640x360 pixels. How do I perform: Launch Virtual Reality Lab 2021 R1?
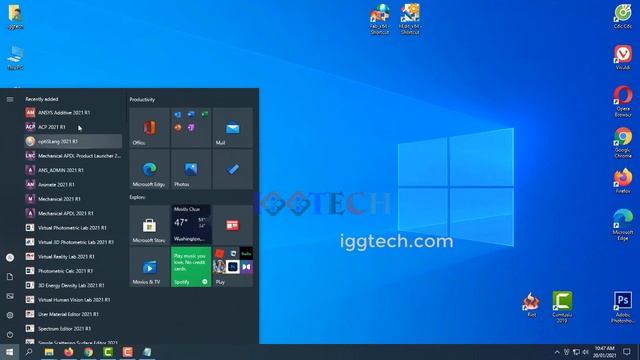(x=73, y=256)
